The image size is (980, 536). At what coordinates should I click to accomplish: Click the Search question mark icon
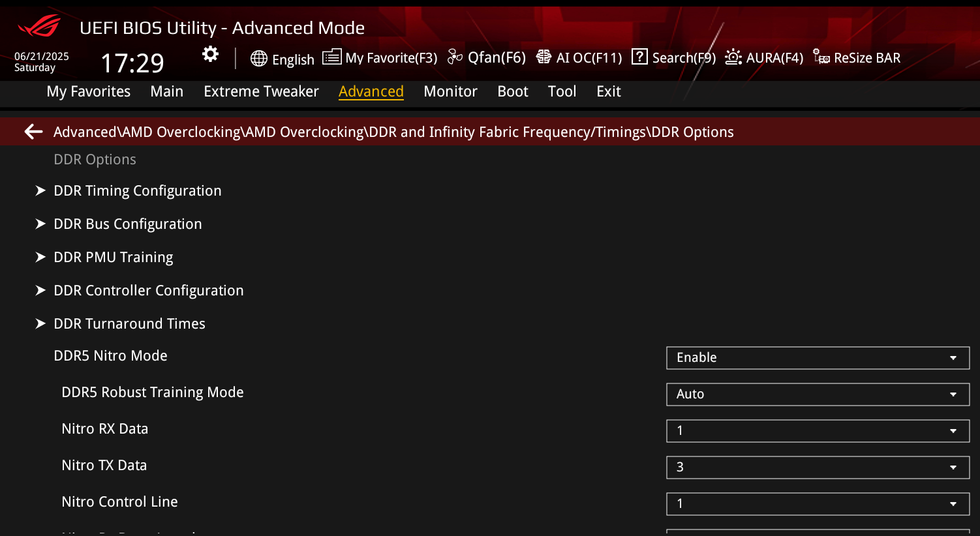639,57
